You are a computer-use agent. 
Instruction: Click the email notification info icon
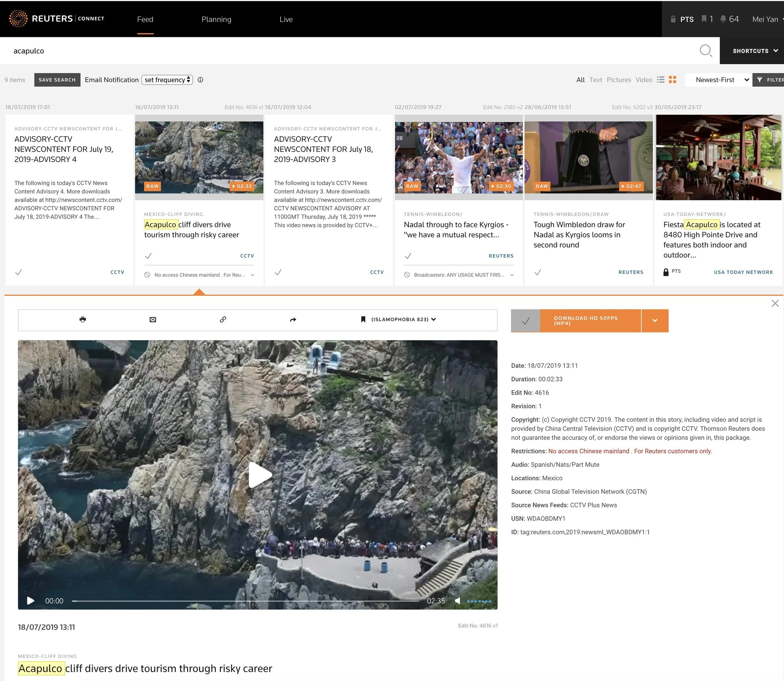(200, 80)
